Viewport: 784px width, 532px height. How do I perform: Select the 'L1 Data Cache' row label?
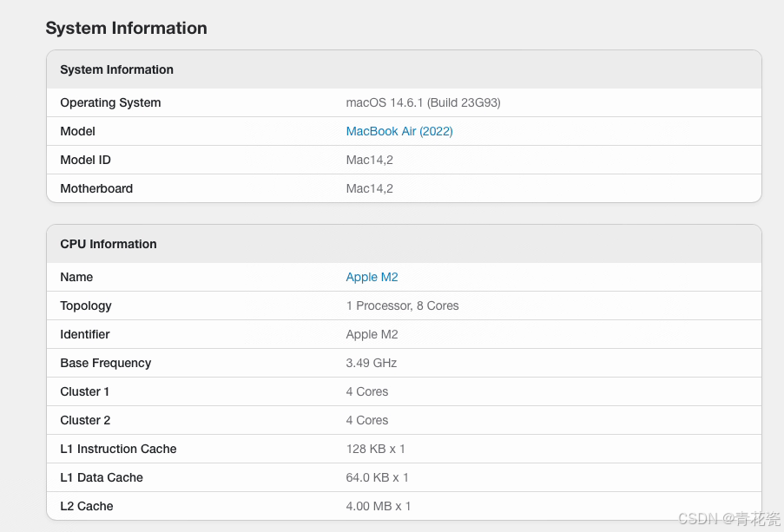[102, 477]
